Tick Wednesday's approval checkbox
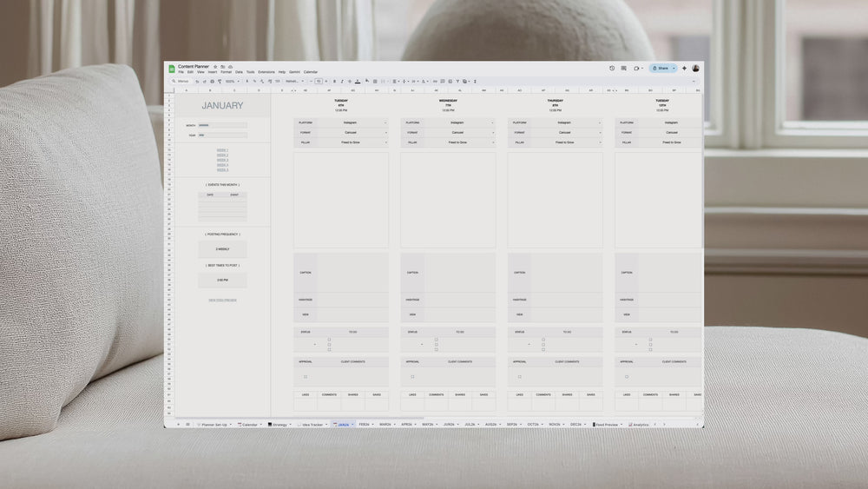 tap(412, 377)
